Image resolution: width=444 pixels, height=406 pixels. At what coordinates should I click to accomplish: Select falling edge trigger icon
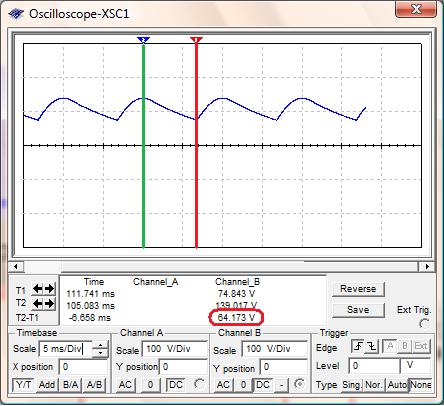click(371, 347)
